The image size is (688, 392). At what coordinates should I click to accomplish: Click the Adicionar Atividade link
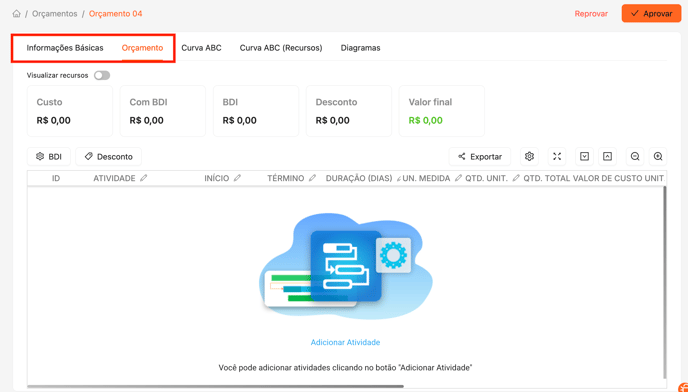tap(345, 342)
